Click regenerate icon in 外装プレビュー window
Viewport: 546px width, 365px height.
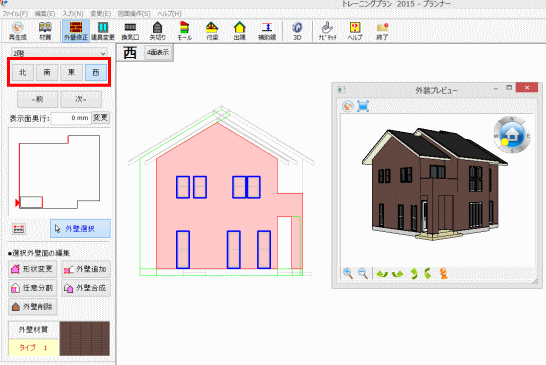tap(347, 106)
